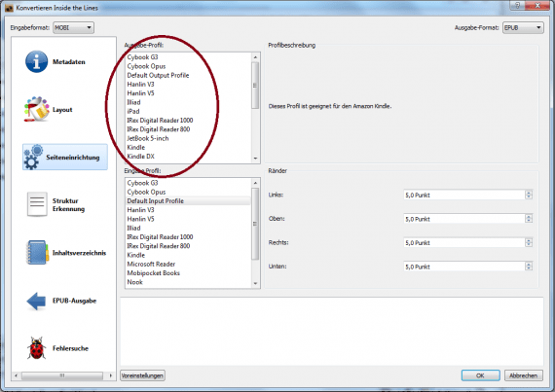This screenshot has width=555, height=392.
Task: Click the sidebar horizontal scrollbar left arrow
Action: coord(16,375)
